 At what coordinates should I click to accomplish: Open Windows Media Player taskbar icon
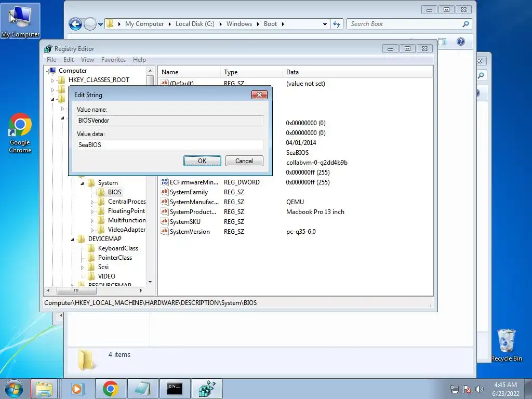(77, 389)
